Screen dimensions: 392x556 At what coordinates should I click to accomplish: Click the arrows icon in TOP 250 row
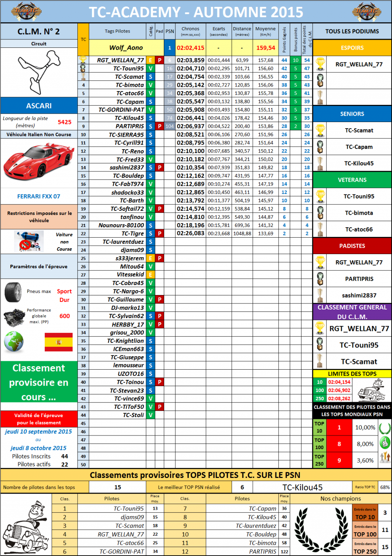pos(385,457)
